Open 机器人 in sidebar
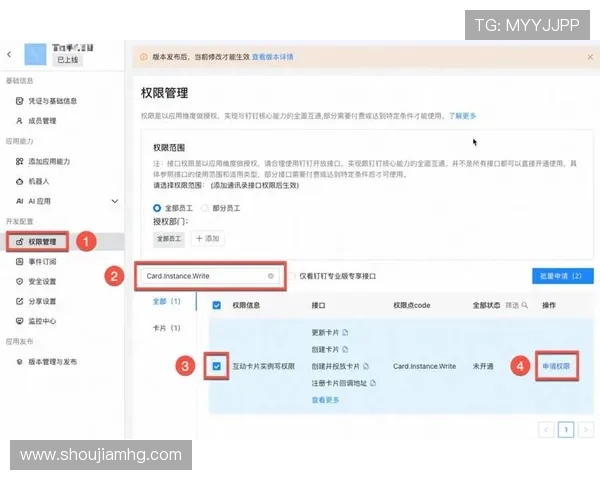This screenshot has height=480, width=600. point(32,181)
